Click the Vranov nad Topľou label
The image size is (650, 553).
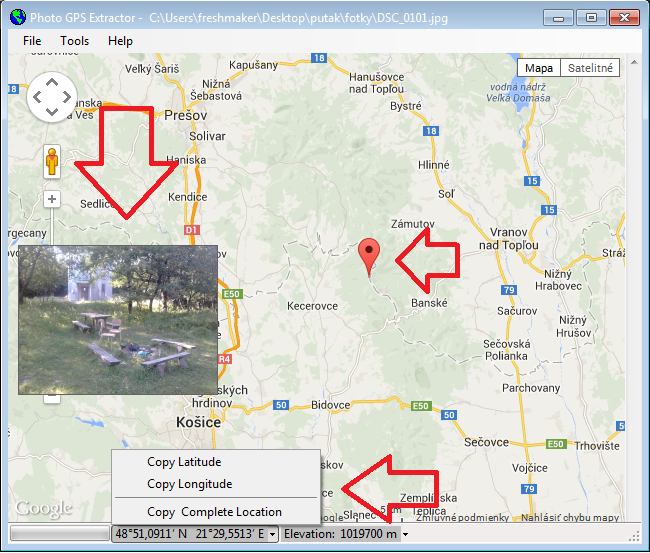tap(509, 239)
